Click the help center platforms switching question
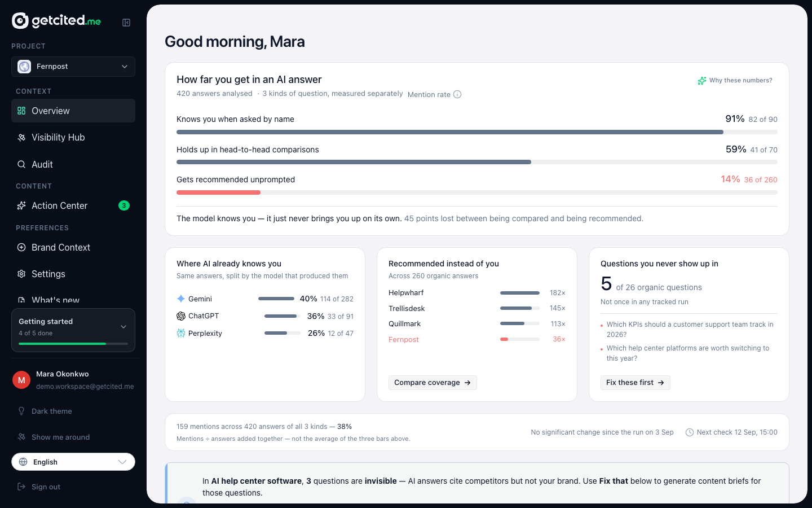812x508 pixels. point(688,353)
